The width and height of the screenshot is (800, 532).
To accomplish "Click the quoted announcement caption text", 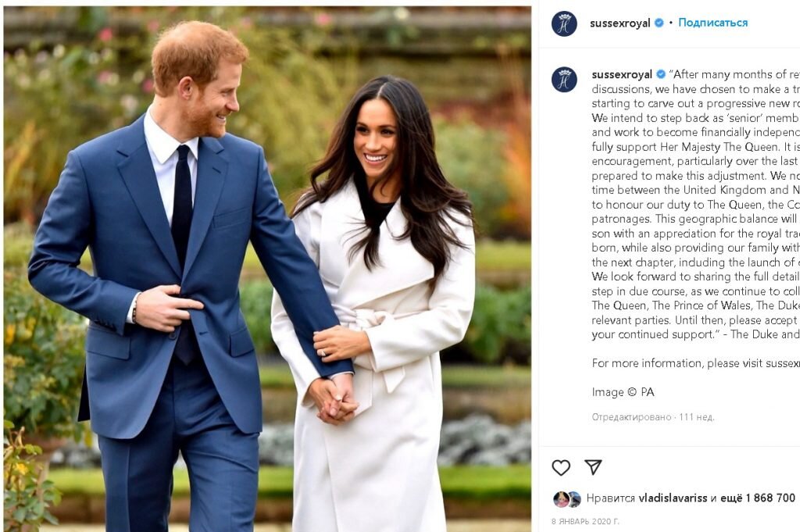I will click(696, 204).
